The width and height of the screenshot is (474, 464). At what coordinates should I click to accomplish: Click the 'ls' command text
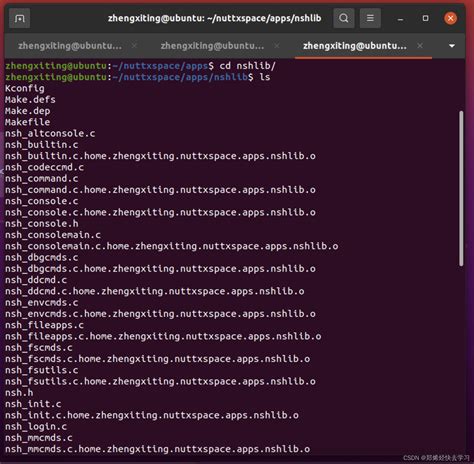pos(265,77)
